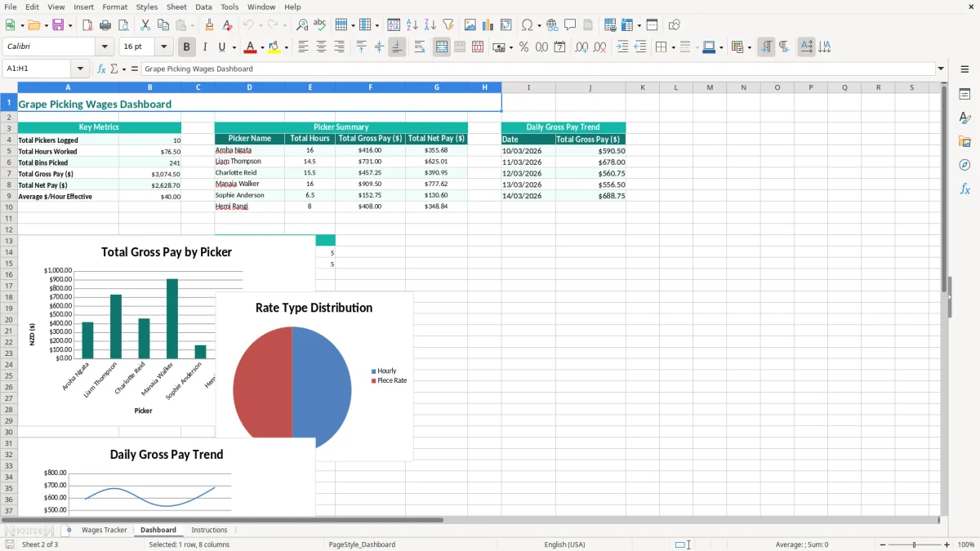Click the row 5 header
Image resolution: width=980 pixels, height=551 pixels.
pos(8,151)
